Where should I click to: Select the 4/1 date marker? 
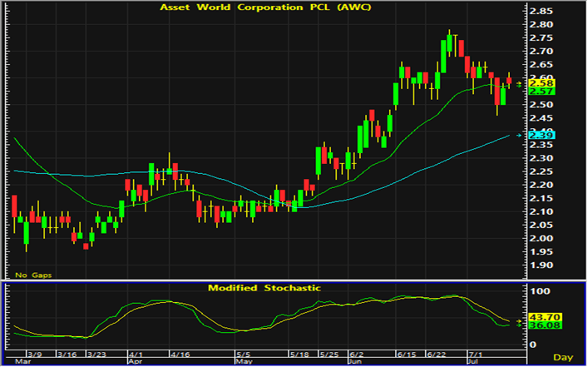click(136, 355)
